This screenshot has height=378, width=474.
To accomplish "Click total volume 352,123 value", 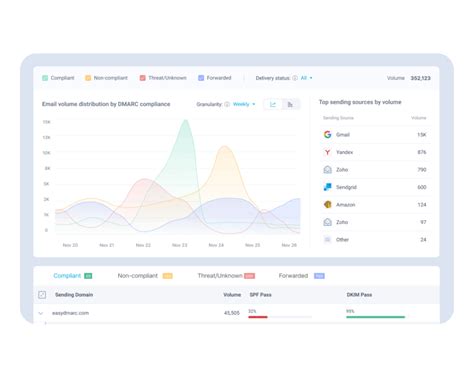I will click(420, 78).
